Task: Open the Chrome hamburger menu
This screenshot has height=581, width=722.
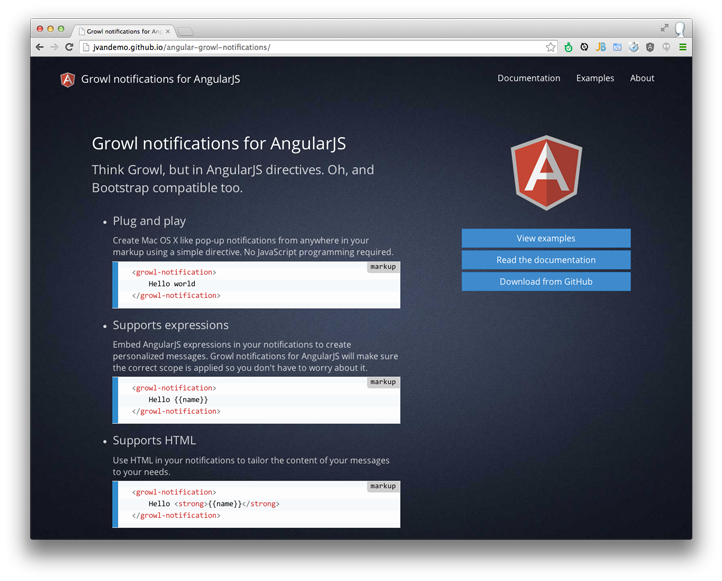Action: (x=682, y=47)
